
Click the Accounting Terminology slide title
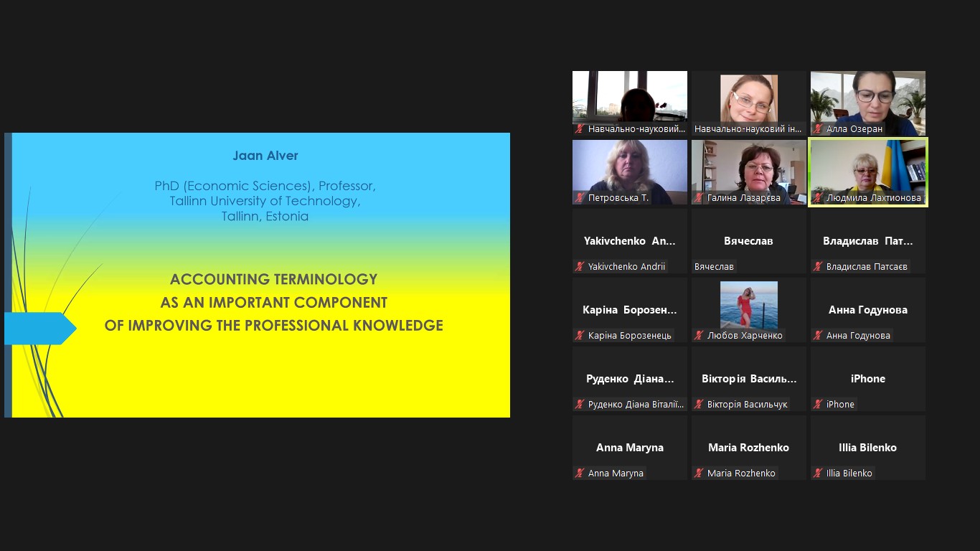click(273, 302)
